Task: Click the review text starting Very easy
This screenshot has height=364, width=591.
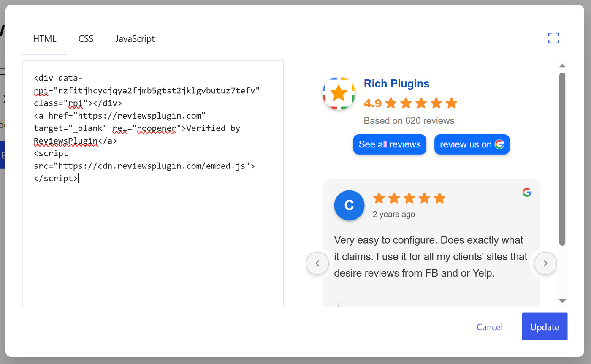Action: pyautogui.click(x=431, y=256)
